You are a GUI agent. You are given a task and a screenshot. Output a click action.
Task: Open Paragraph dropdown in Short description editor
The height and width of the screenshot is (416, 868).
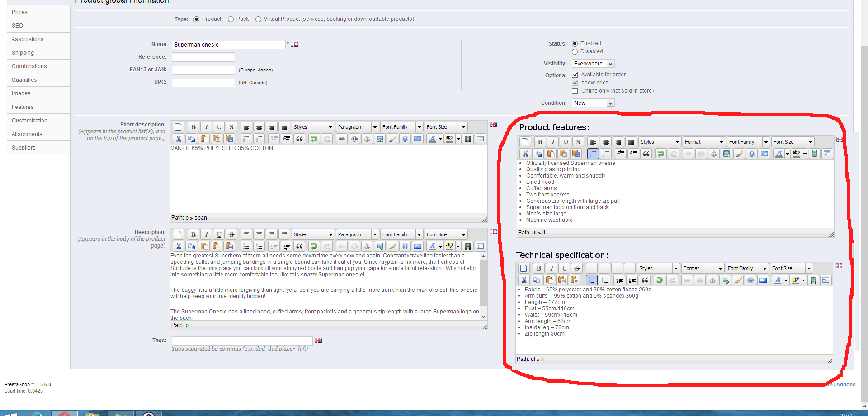(x=357, y=127)
